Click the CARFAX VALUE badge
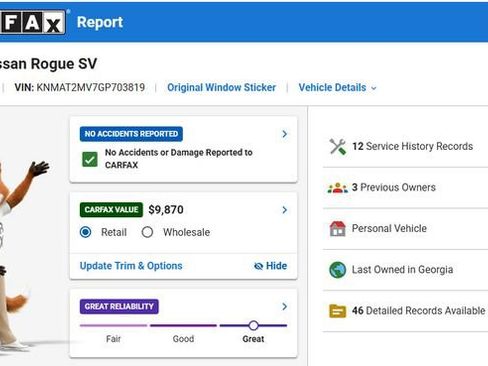Image resolution: width=488 pixels, height=366 pixels. click(x=111, y=210)
